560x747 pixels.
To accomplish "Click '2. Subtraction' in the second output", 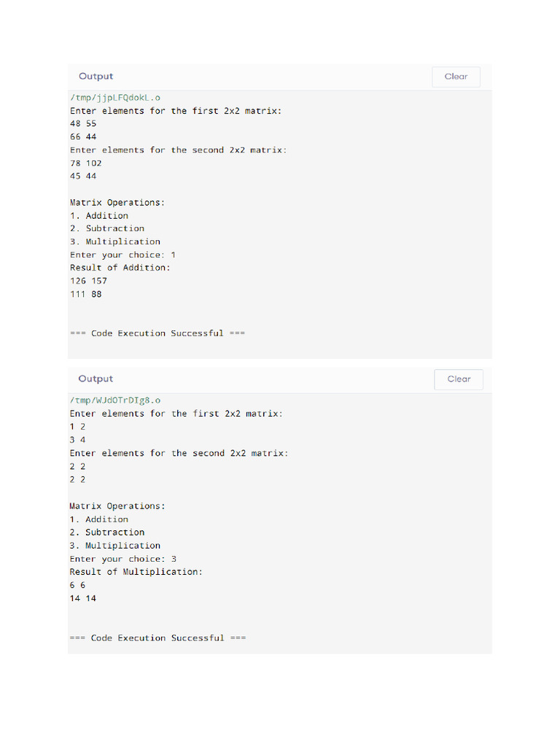I will point(107,532).
